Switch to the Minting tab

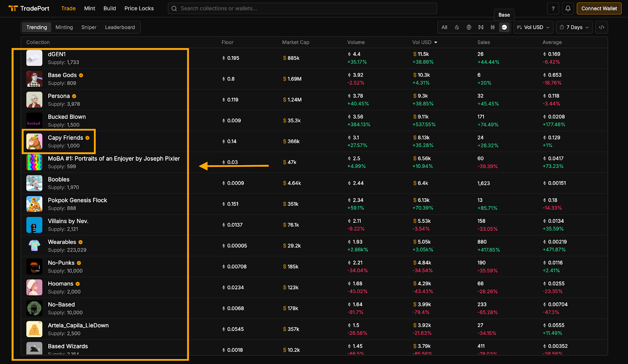click(64, 27)
